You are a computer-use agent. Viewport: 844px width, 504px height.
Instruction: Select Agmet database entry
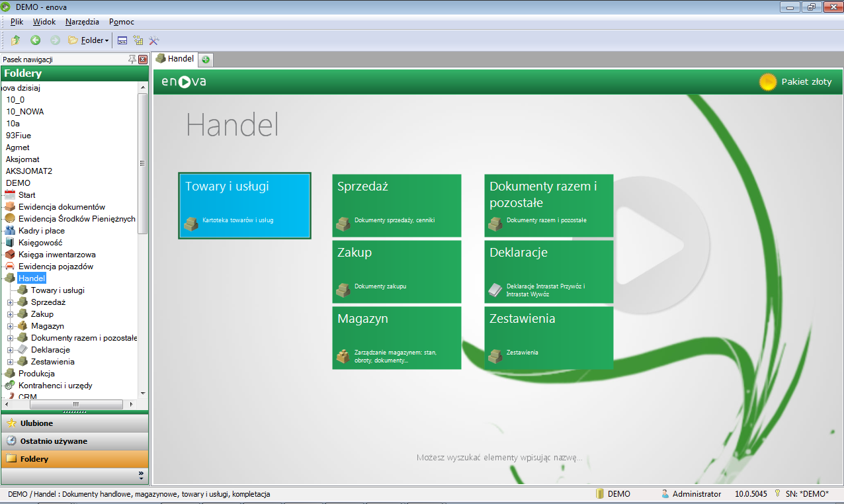pos(18,147)
